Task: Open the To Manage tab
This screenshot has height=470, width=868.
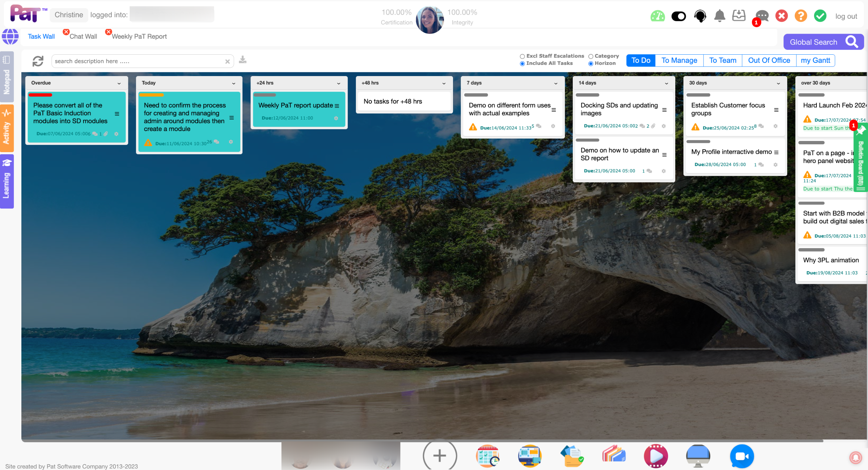Action: click(679, 60)
